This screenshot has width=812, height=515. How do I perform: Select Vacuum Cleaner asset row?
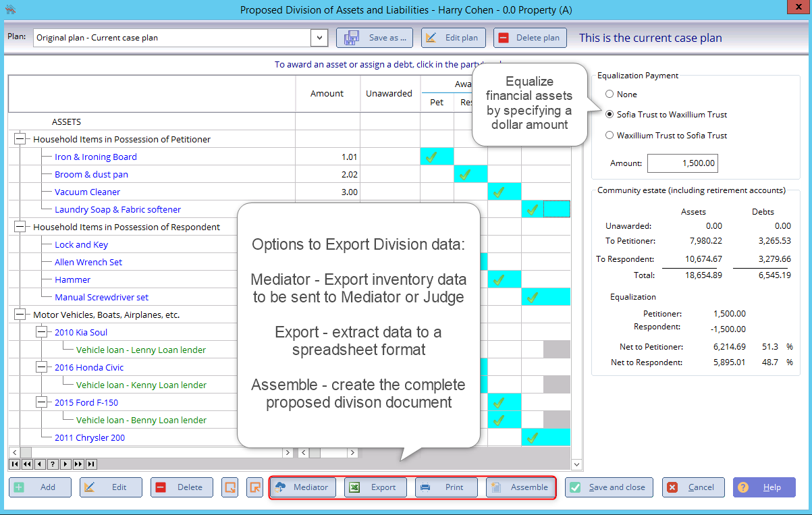coord(87,192)
